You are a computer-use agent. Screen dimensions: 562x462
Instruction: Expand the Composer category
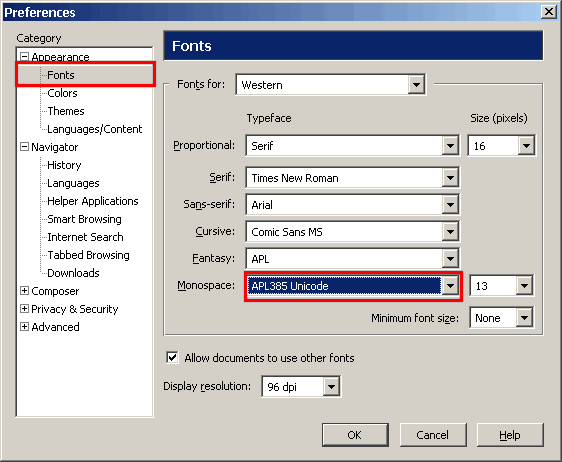pyautogui.click(x=24, y=291)
